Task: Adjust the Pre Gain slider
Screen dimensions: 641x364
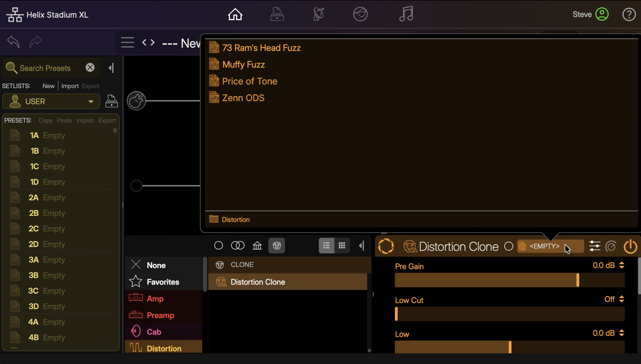Action: (x=509, y=280)
